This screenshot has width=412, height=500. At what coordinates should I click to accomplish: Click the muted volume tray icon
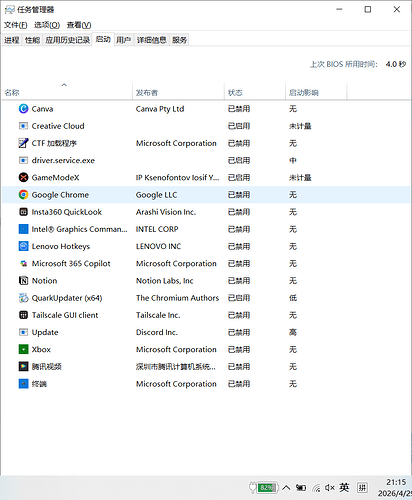tap(330, 488)
